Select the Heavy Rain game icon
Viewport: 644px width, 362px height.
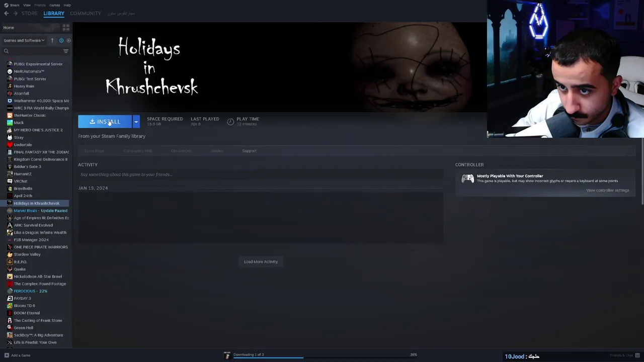(10, 86)
